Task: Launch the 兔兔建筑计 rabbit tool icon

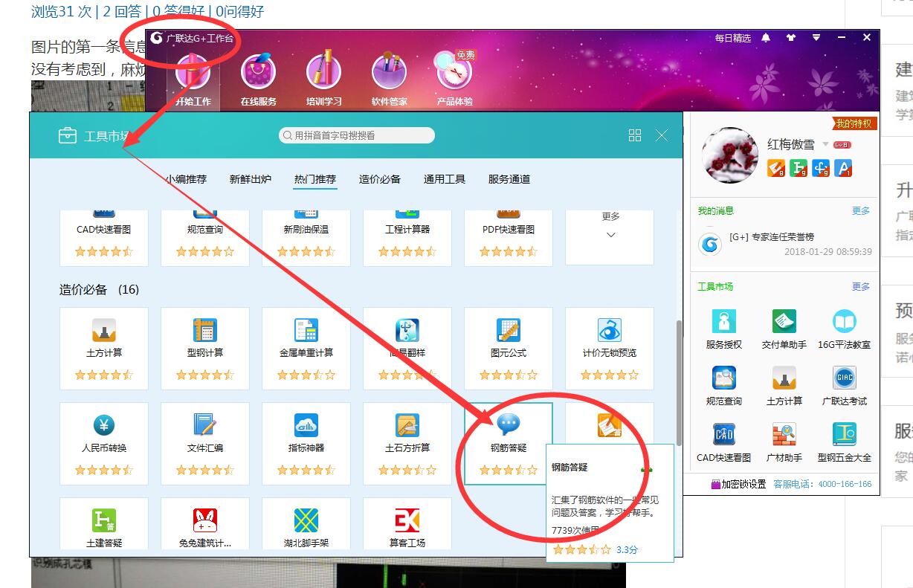Action: [205, 520]
